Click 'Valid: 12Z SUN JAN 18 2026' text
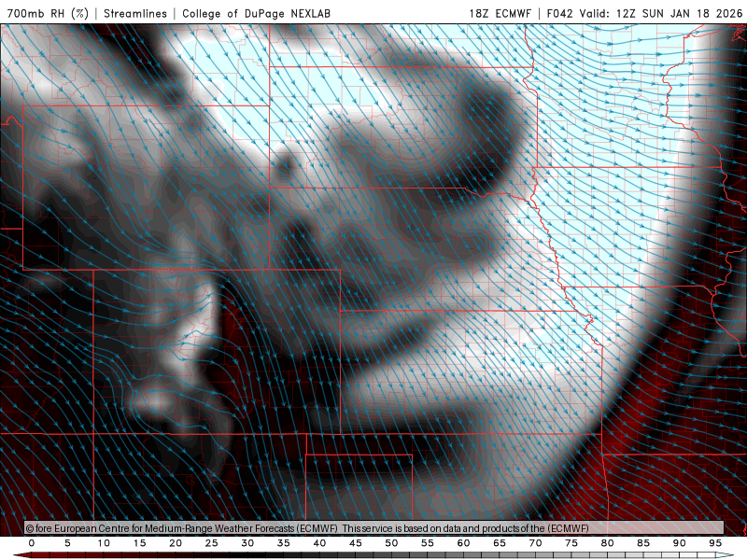The width and height of the screenshot is (747, 560). pos(661,13)
